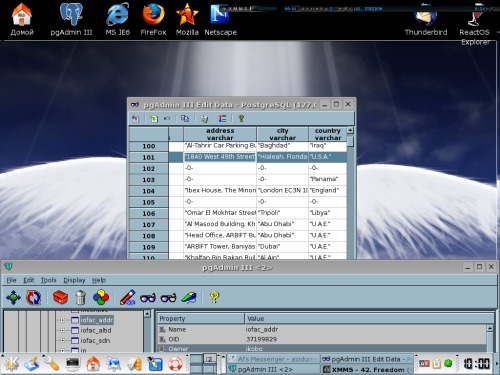Click the city varchar column header

click(282, 134)
